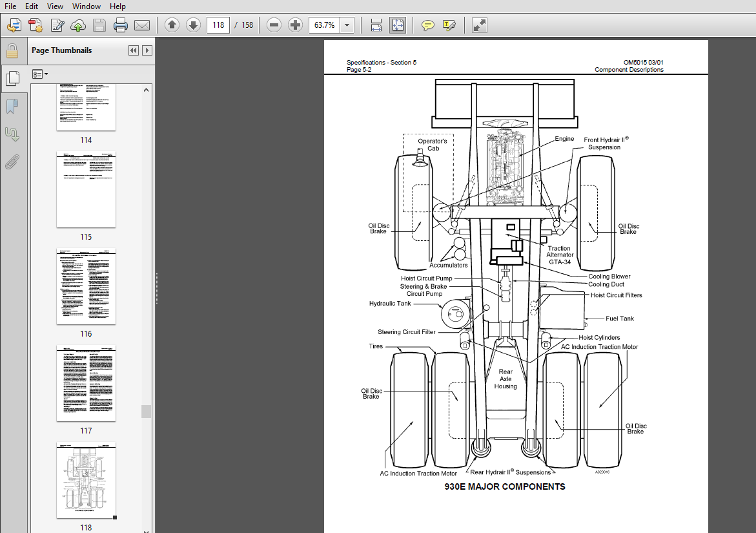Screen dimensions: 756x533
Task: Open the Window menu
Action: click(x=87, y=6)
